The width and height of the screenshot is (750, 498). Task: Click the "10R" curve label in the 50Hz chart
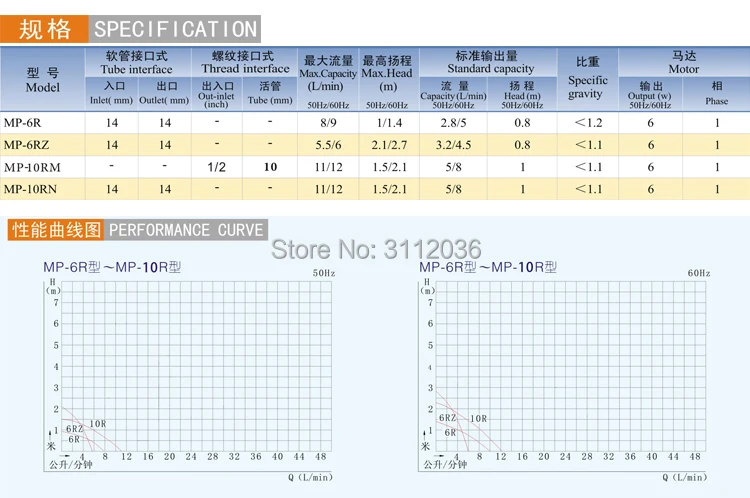pyautogui.click(x=98, y=424)
